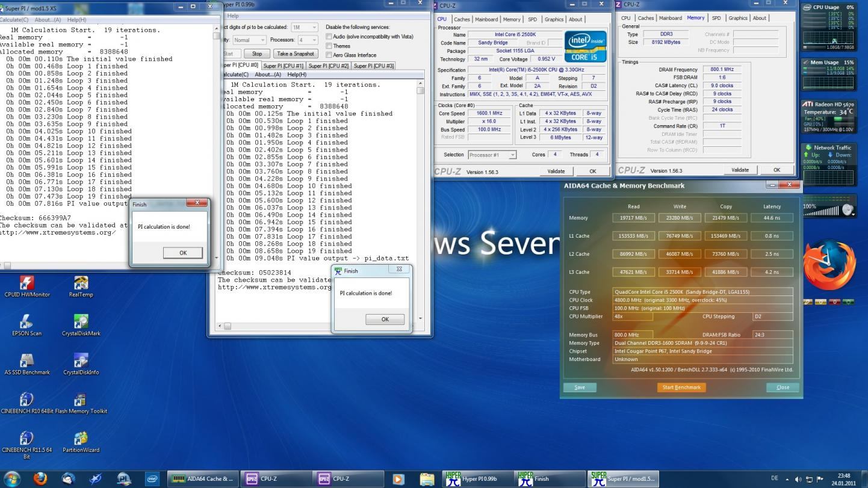The height and width of the screenshot is (488, 868).
Task: Open media player taskbar icon
Action: 398,479
